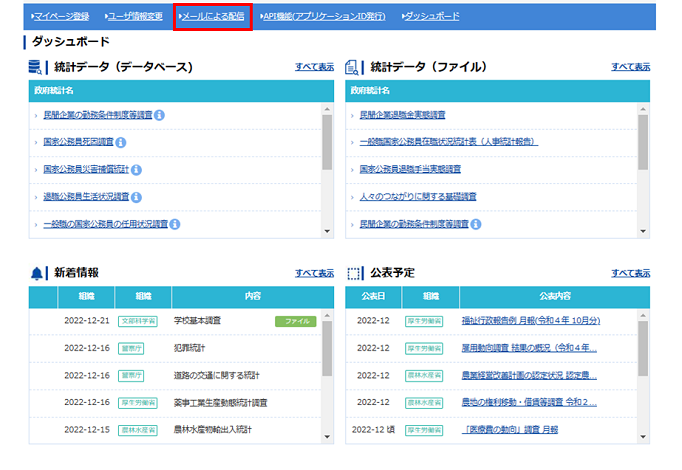Screen dimensions: 682x470
Task: Click scrollbar thumb of 新着情報 list
Action: (x=327, y=349)
